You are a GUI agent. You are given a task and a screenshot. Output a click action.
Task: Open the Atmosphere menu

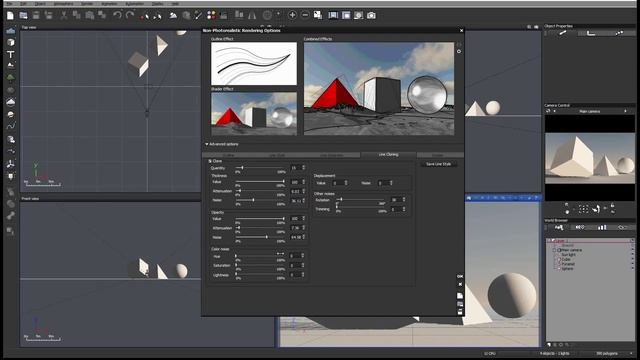(64, 4)
